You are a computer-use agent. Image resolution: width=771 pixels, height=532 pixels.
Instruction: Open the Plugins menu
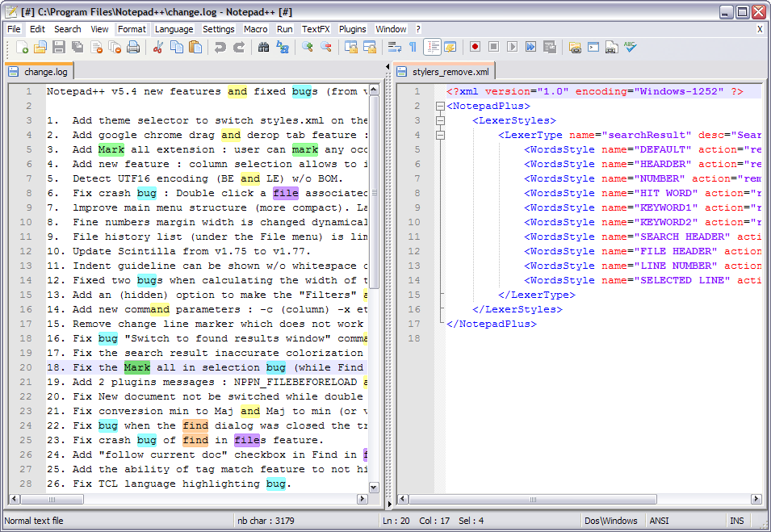pyautogui.click(x=352, y=29)
